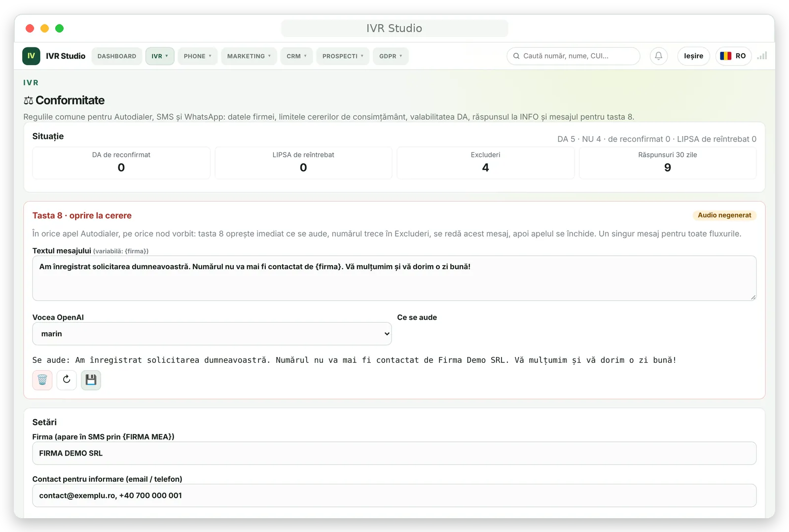The height and width of the screenshot is (532, 789).
Task: Click the Setări section heading
Action: coord(44,422)
